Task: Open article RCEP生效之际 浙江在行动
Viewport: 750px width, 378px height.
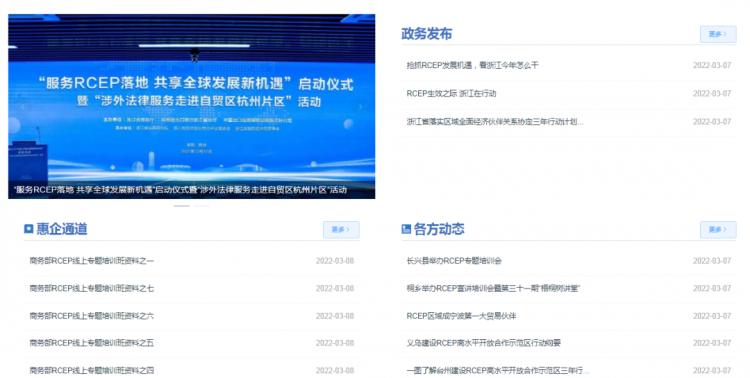Action: coord(451,93)
